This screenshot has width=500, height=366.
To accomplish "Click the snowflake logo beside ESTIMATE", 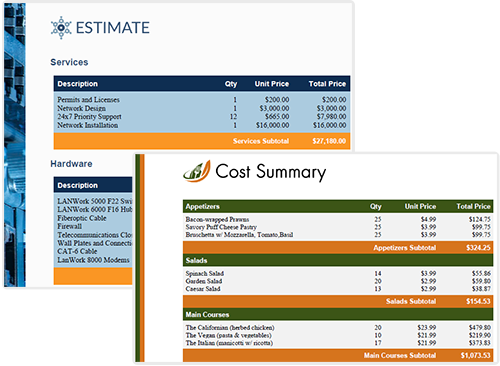I will (61, 28).
